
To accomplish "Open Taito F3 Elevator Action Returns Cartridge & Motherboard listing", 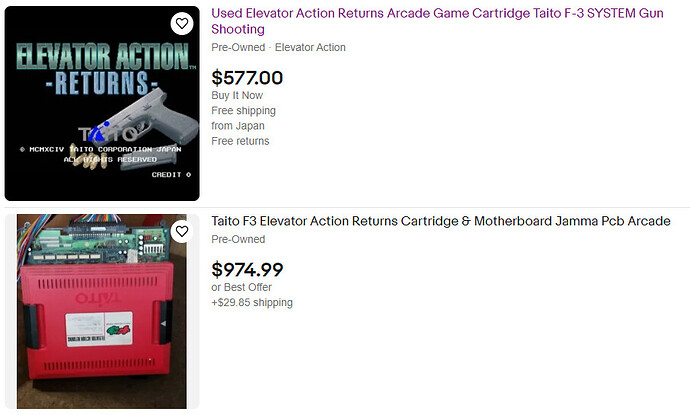I will [x=440, y=221].
